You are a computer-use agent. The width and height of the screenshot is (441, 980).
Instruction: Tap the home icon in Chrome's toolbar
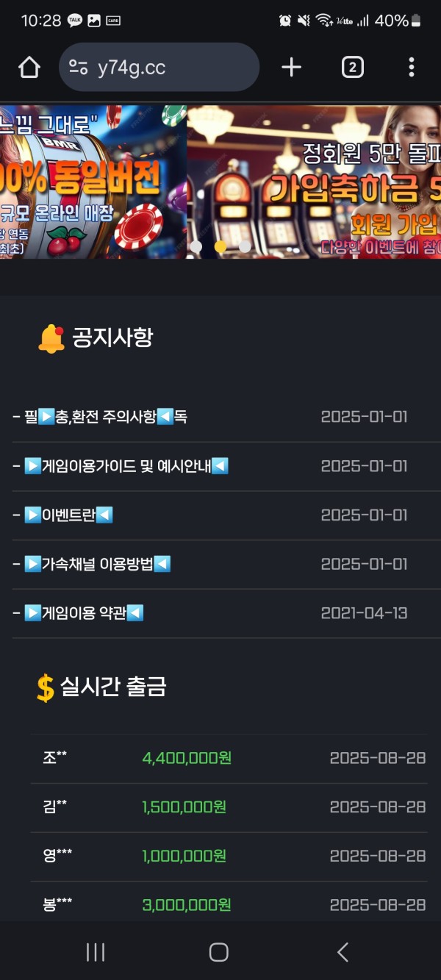pos(28,66)
